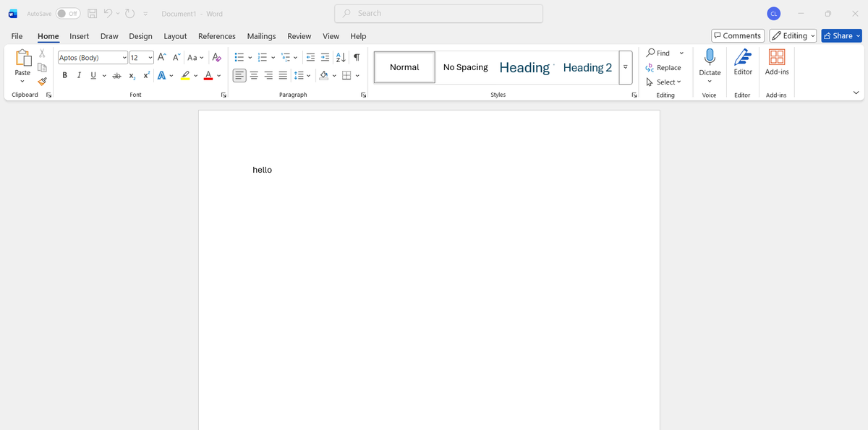Viewport: 868px width, 430px height.
Task: Open the Editor pane
Action: tap(743, 62)
